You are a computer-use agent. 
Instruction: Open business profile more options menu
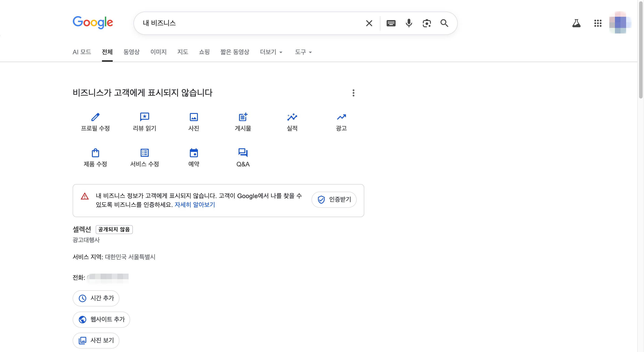pos(353,93)
